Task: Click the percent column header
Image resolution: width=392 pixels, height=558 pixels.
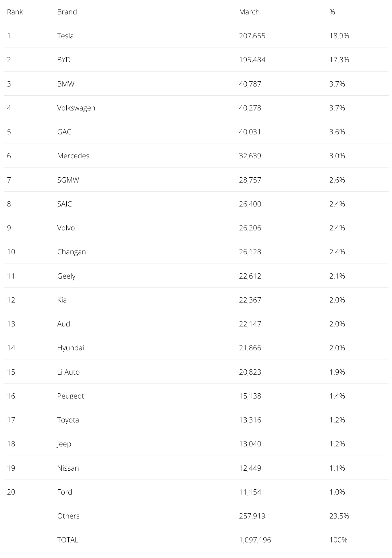Action: (332, 12)
